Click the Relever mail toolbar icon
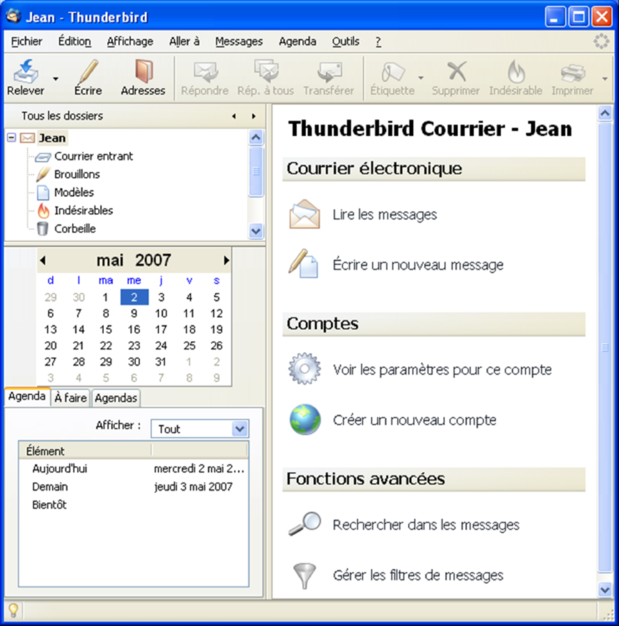The height and width of the screenshot is (626, 619). [25, 73]
